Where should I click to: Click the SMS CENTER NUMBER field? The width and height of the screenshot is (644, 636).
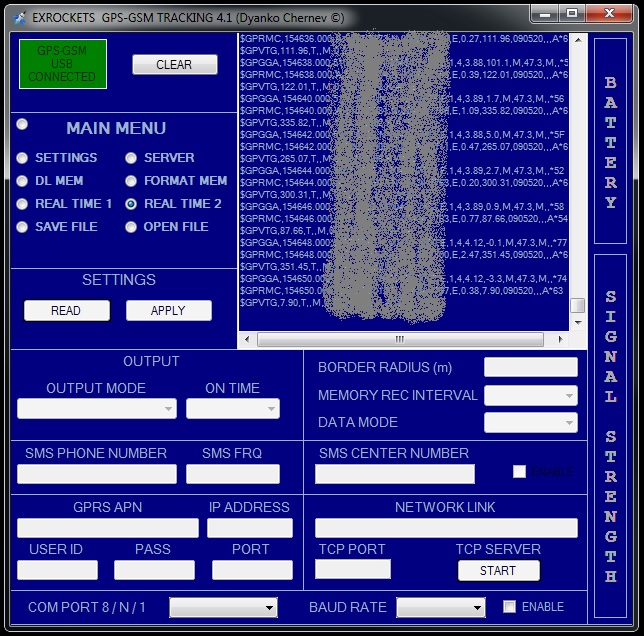coord(395,474)
